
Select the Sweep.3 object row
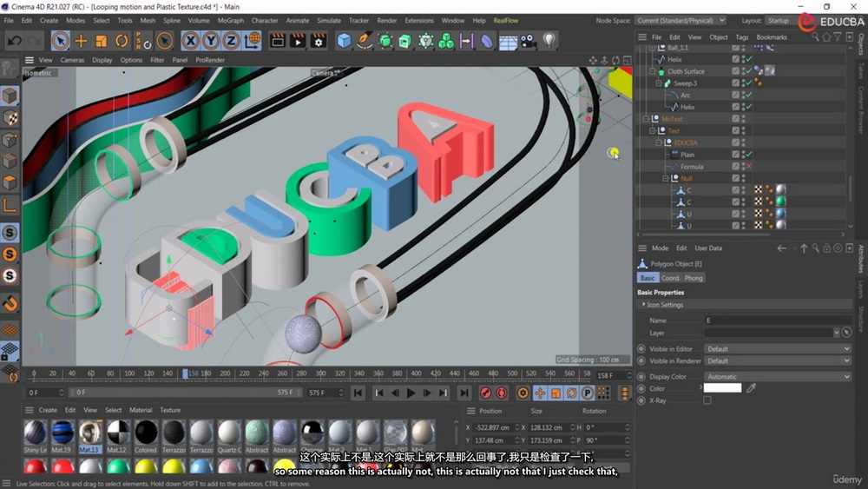[x=685, y=83]
